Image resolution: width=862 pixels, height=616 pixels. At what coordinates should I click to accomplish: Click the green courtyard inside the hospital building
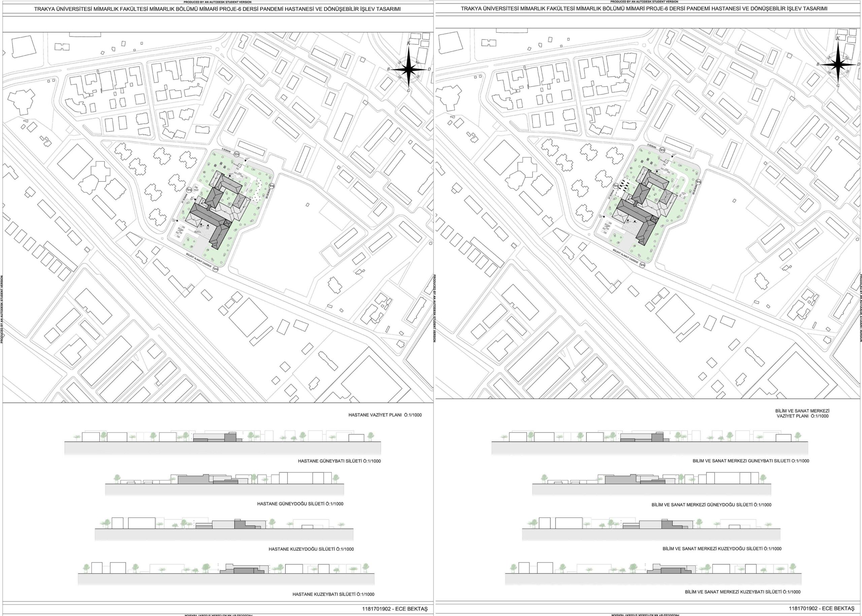coord(229,198)
